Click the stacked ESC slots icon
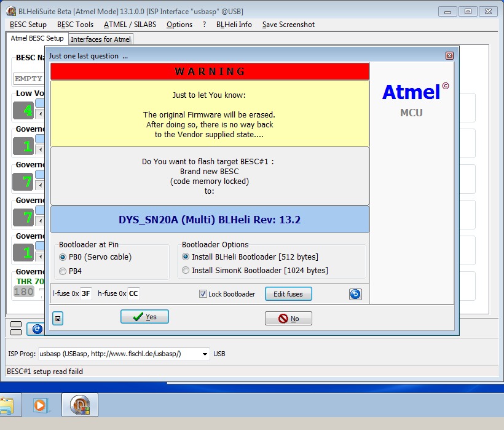This screenshot has width=504, height=430. click(x=16, y=328)
